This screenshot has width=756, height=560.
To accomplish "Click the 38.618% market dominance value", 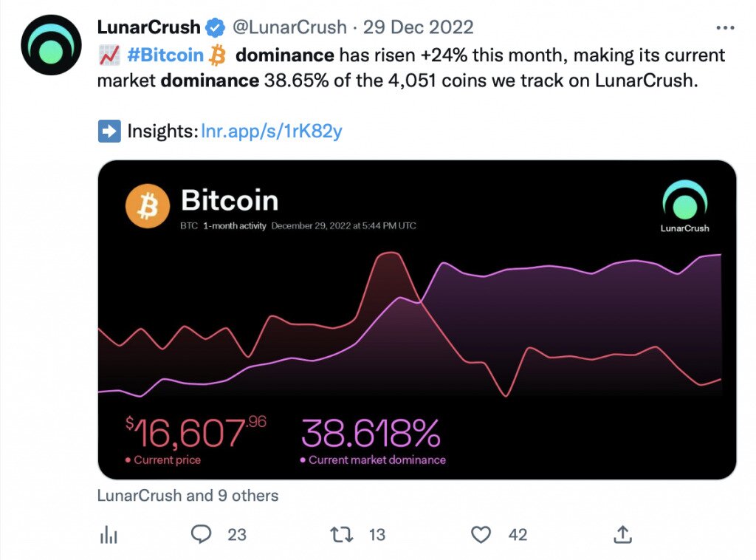I will point(371,434).
